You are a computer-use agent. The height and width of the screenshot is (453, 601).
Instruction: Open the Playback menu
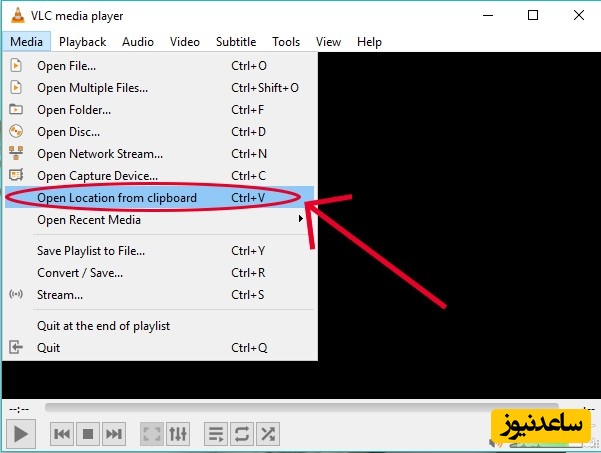point(82,42)
